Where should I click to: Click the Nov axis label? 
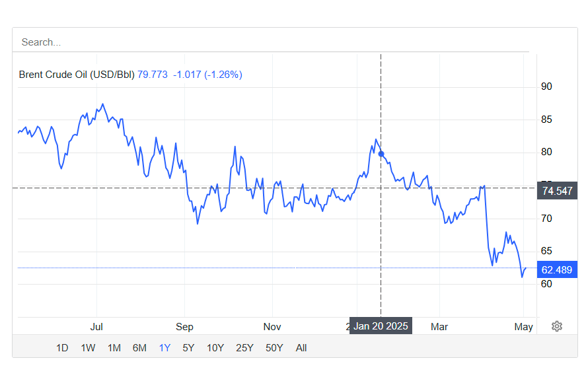tap(272, 327)
